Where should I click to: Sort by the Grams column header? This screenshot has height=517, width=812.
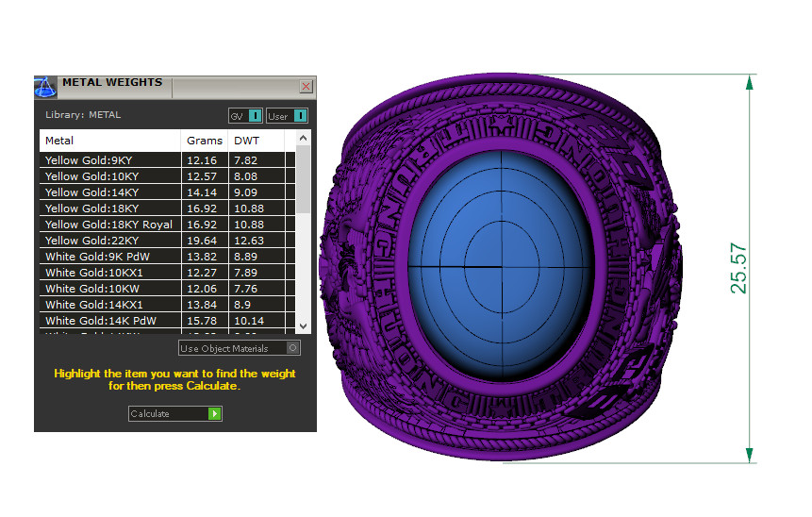[205, 141]
